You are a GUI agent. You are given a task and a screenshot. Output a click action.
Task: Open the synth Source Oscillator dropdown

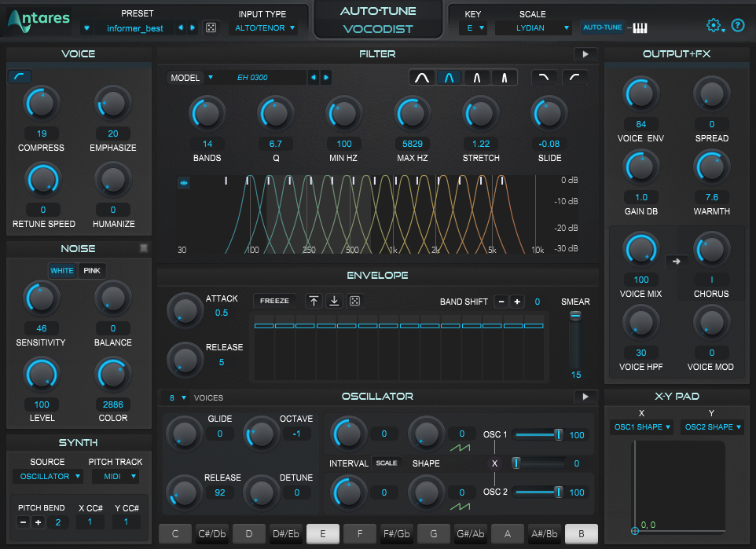coord(47,476)
